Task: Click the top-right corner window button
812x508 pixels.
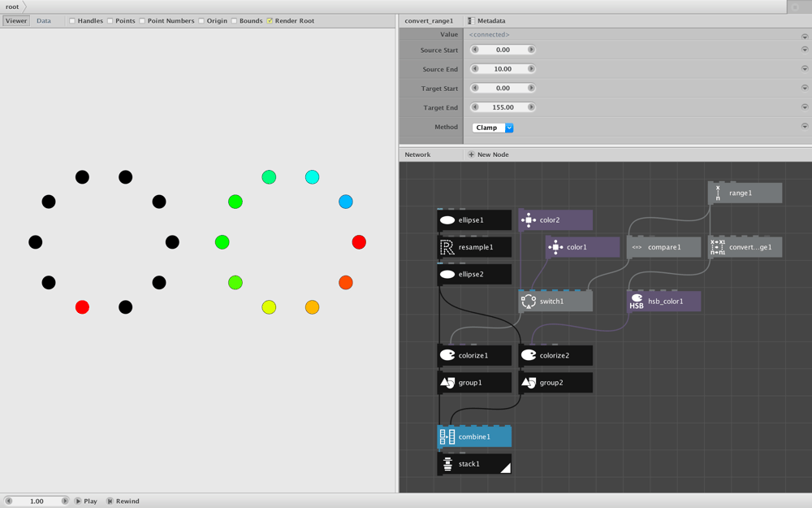Action: point(795,7)
